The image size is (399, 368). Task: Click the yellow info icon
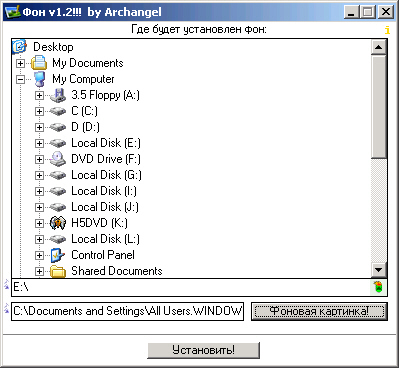point(387,30)
